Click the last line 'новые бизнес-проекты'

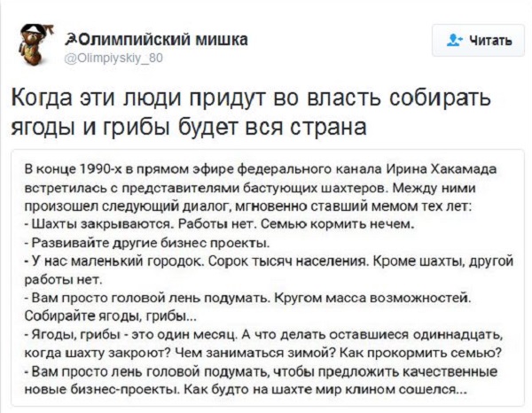tap(246, 390)
